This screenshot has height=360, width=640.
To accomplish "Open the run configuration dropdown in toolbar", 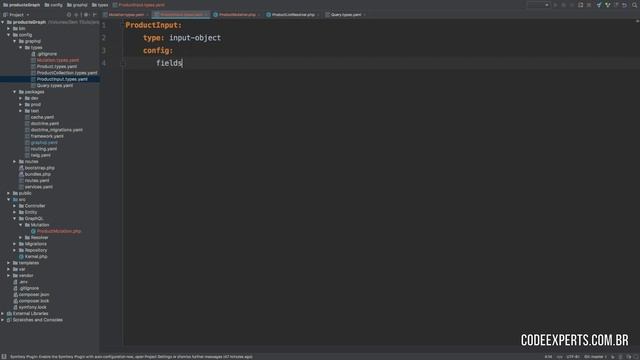I will [x=538, y=5].
